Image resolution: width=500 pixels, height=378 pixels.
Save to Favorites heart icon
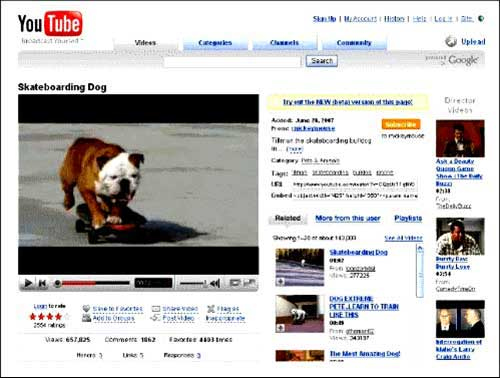pyautogui.click(x=86, y=309)
